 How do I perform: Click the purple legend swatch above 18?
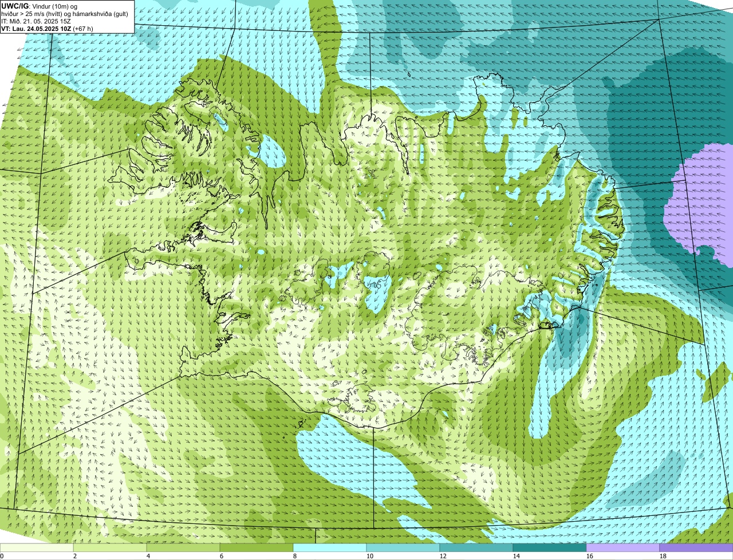(x=696, y=548)
